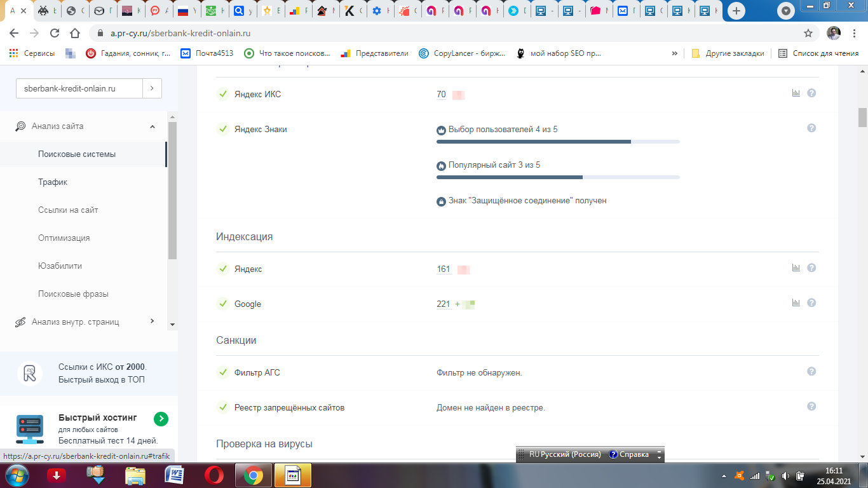Screen dimensions: 868x488
Task: Show hidden bookmarks with the » chevron
Action: tap(674, 53)
